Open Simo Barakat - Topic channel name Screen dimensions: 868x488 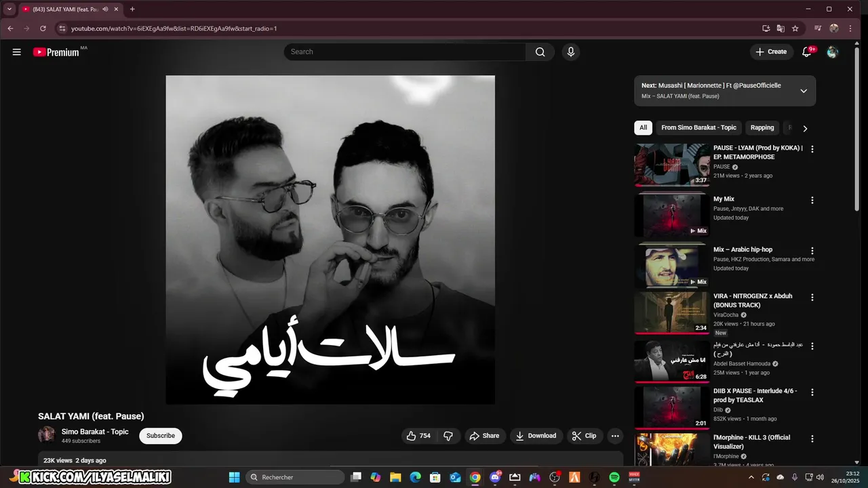pos(95,432)
